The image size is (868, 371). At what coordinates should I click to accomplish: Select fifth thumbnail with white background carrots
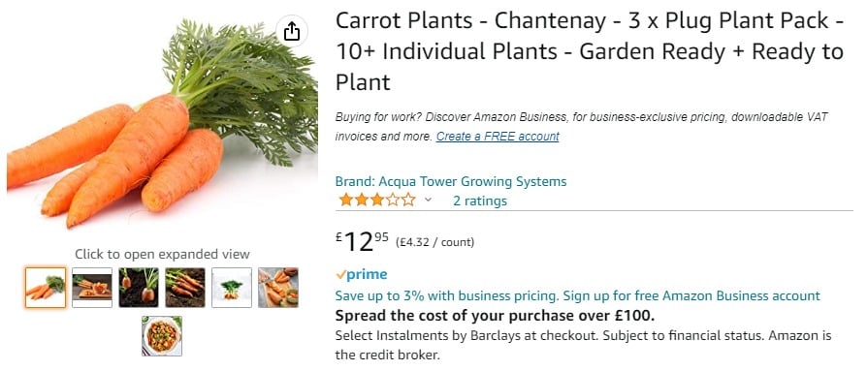pos(232,288)
